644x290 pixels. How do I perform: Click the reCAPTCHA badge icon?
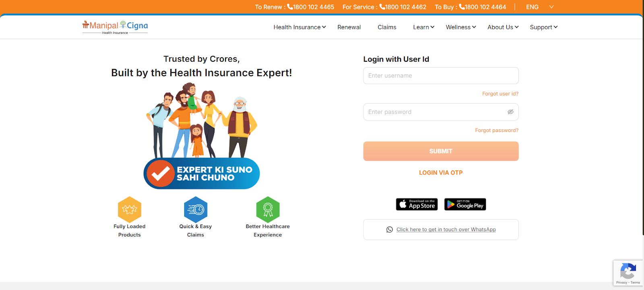point(628,271)
